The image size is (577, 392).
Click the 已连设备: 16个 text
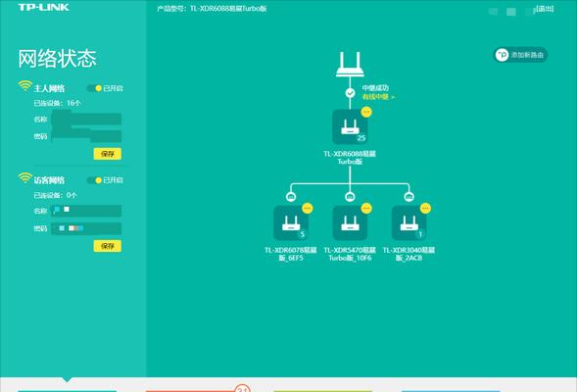(57, 103)
